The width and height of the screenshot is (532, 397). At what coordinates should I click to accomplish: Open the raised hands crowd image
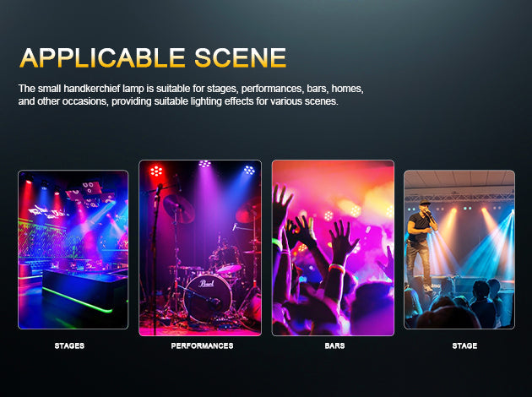point(333,247)
